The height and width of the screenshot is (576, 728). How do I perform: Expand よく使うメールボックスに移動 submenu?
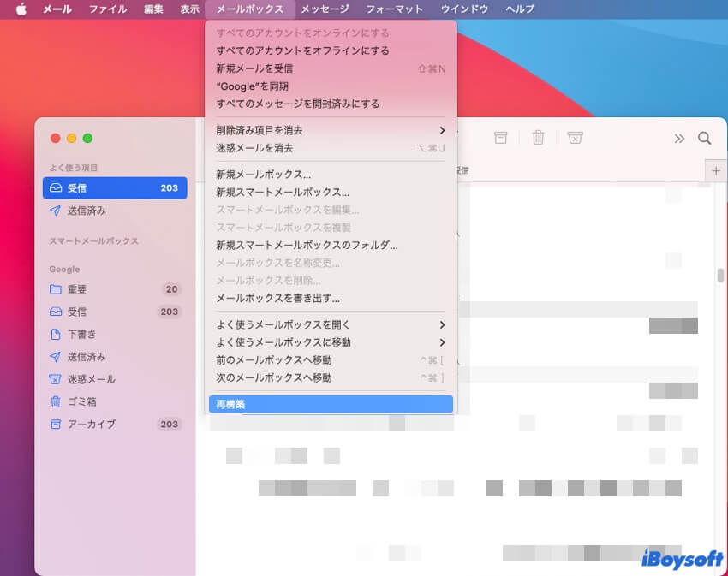[x=331, y=342]
